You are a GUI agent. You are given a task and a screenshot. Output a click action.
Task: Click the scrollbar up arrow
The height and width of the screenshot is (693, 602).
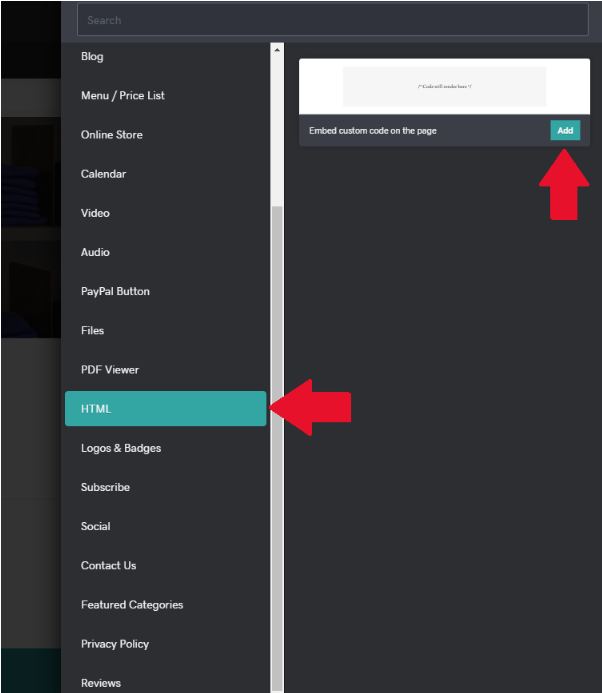(x=277, y=49)
